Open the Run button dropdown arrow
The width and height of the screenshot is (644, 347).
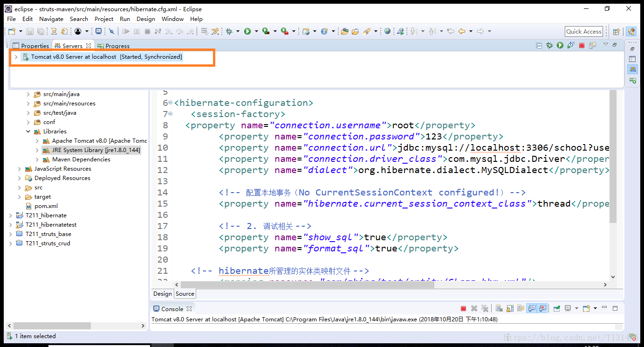pyautogui.click(x=256, y=31)
